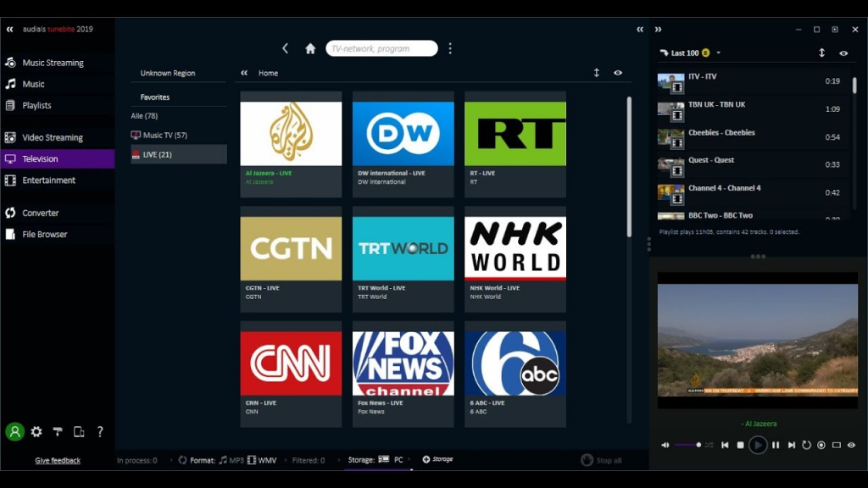Open the Music section
Image resolution: width=868 pixels, height=488 pixels.
pos(58,84)
